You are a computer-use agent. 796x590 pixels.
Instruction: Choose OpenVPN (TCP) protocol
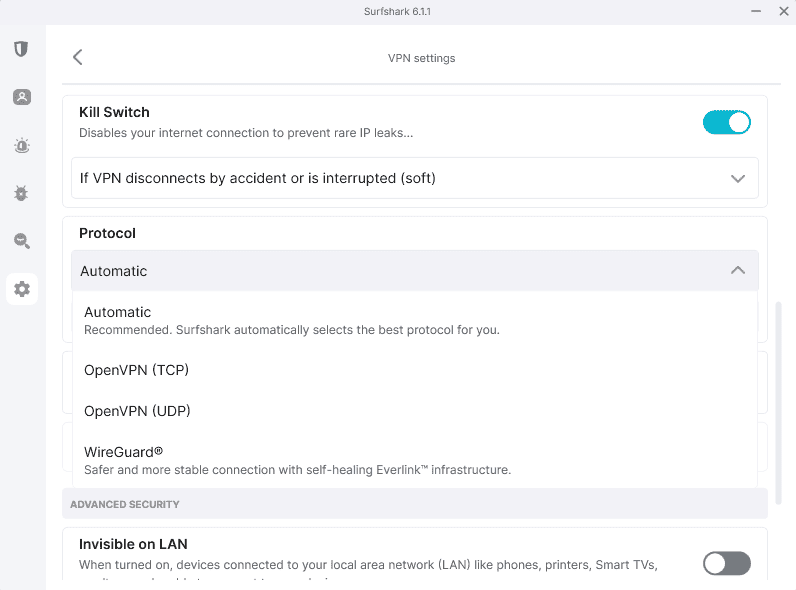[415, 370]
